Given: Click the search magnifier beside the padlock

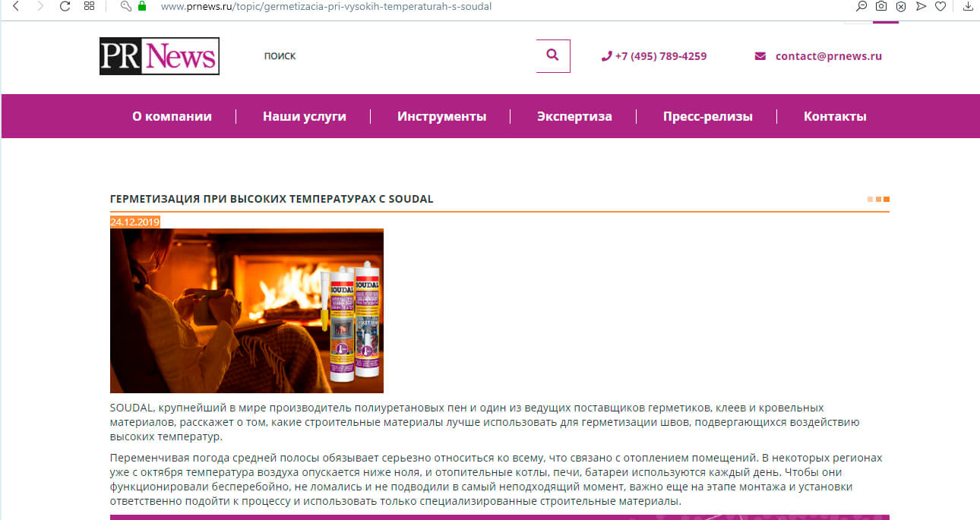Looking at the screenshot, I should tap(126, 6).
